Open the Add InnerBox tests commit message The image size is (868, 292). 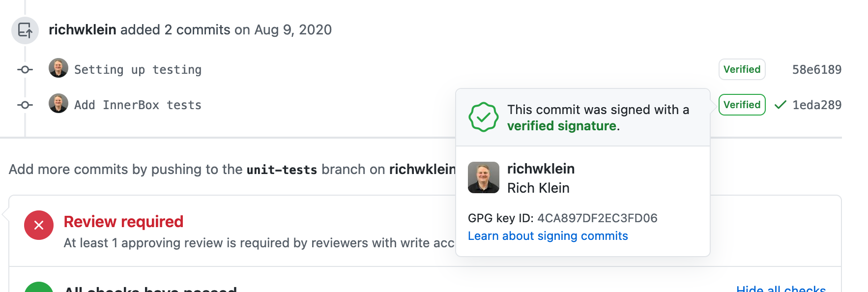pos(137,104)
